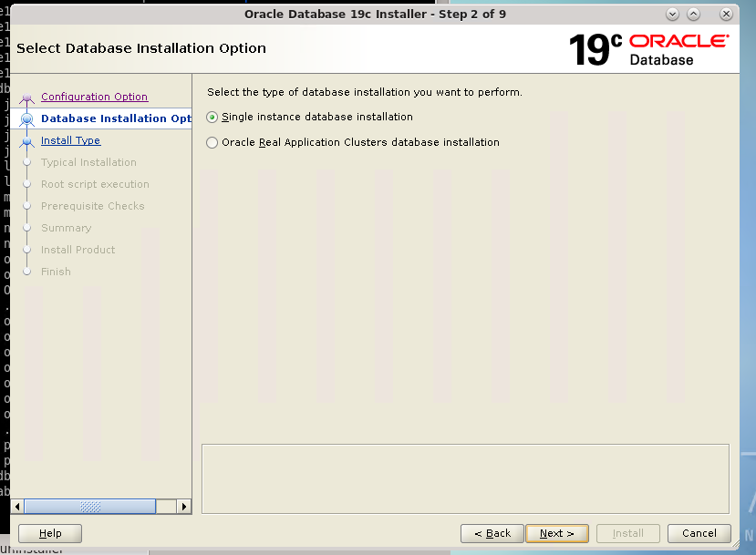Choose Oracle Real Application Clusters installation

[212, 142]
